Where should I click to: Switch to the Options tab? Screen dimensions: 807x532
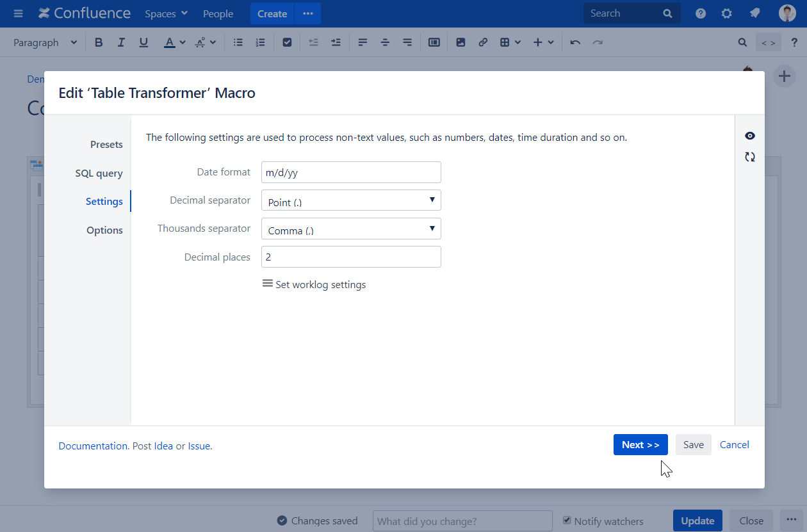point(104,230)
